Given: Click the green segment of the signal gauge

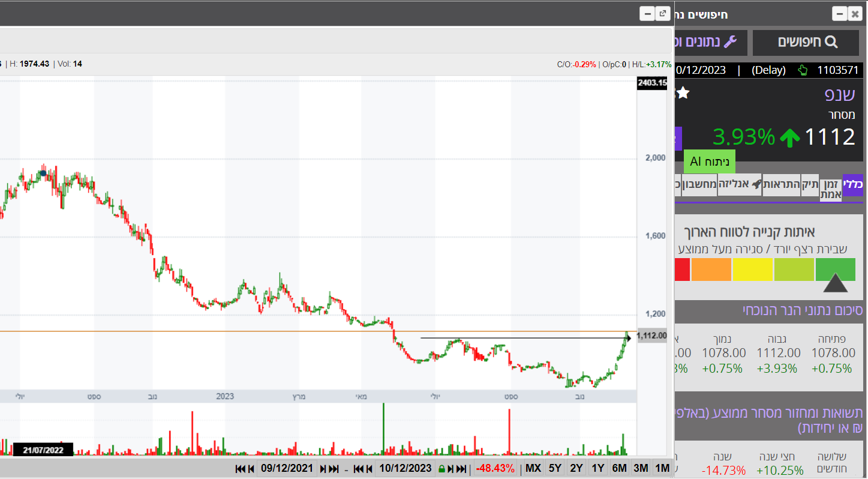Looking at the screenshot, I should point(835,270).
